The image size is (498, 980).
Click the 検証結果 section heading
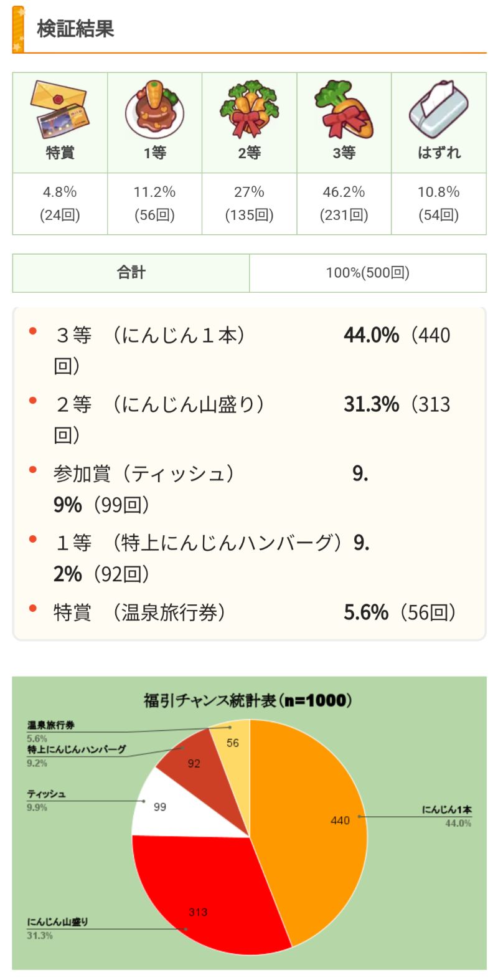(75, 29)
